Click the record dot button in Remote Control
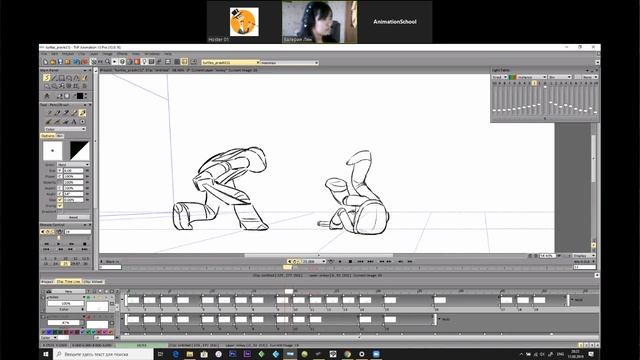 84,244
